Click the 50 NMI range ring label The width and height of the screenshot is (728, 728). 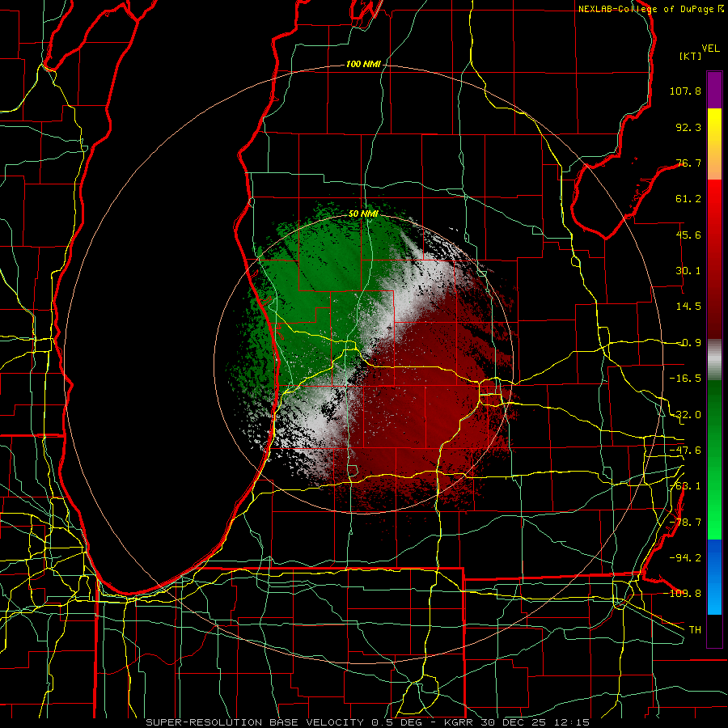click(363, 214)
